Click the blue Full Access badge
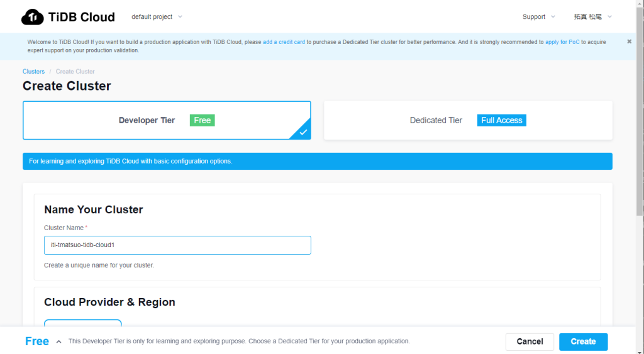 501,120
